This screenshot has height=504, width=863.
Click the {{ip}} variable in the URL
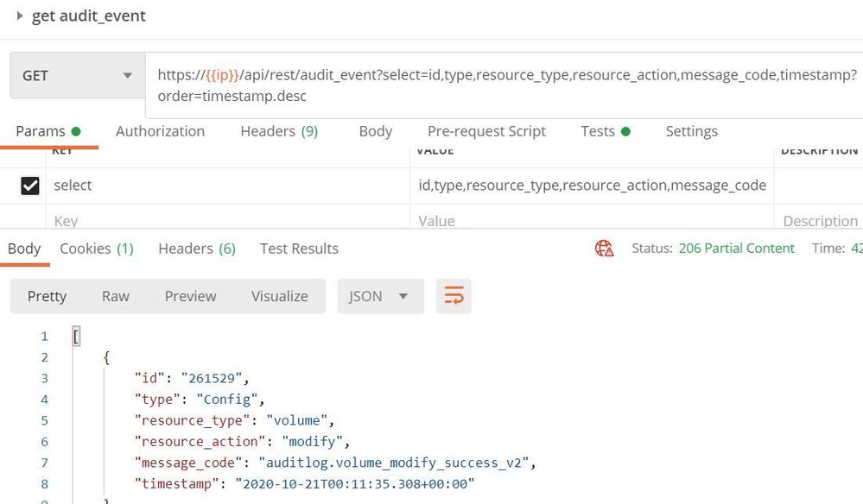click(x=222, y=75)
